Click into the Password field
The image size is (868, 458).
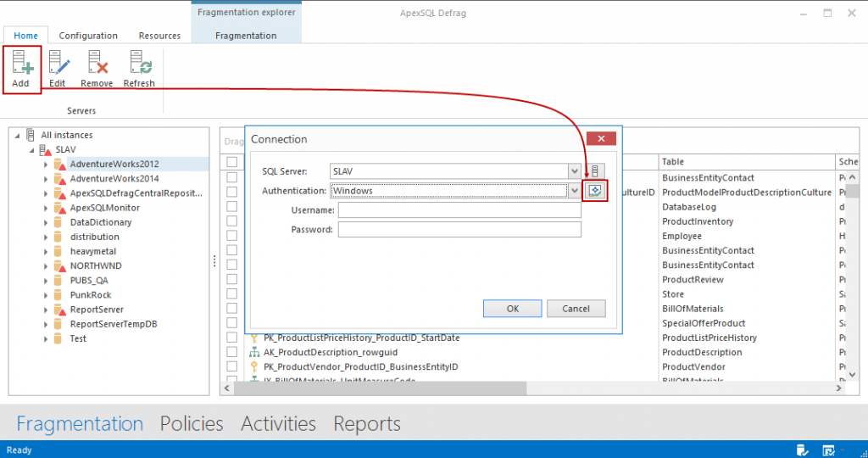point(459,229)
